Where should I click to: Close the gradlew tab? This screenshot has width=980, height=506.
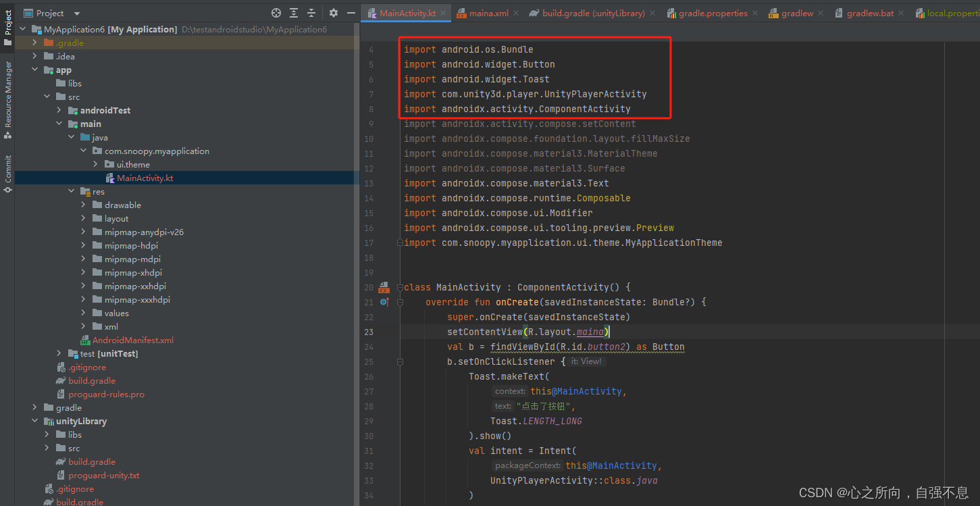(x=821, y=13)
